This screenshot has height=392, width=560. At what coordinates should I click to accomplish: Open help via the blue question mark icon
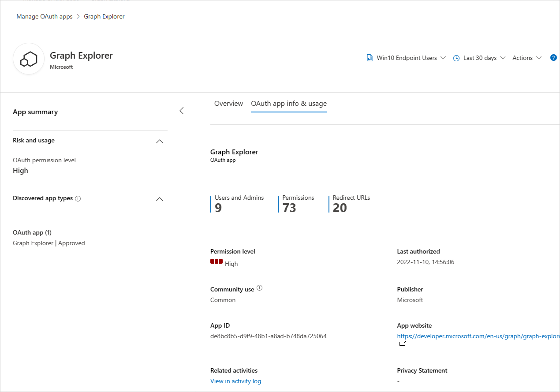pos(554,57)
